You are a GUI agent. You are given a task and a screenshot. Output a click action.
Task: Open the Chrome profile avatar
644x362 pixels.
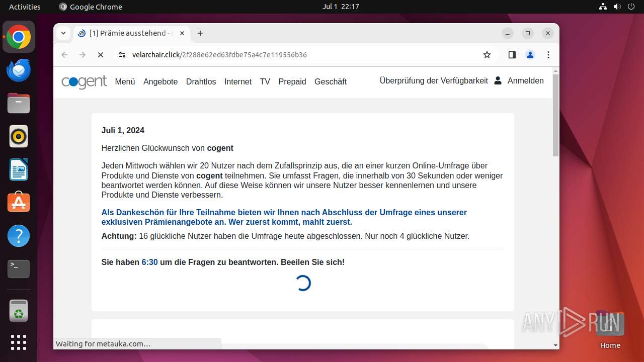click(x=530, y=55)
